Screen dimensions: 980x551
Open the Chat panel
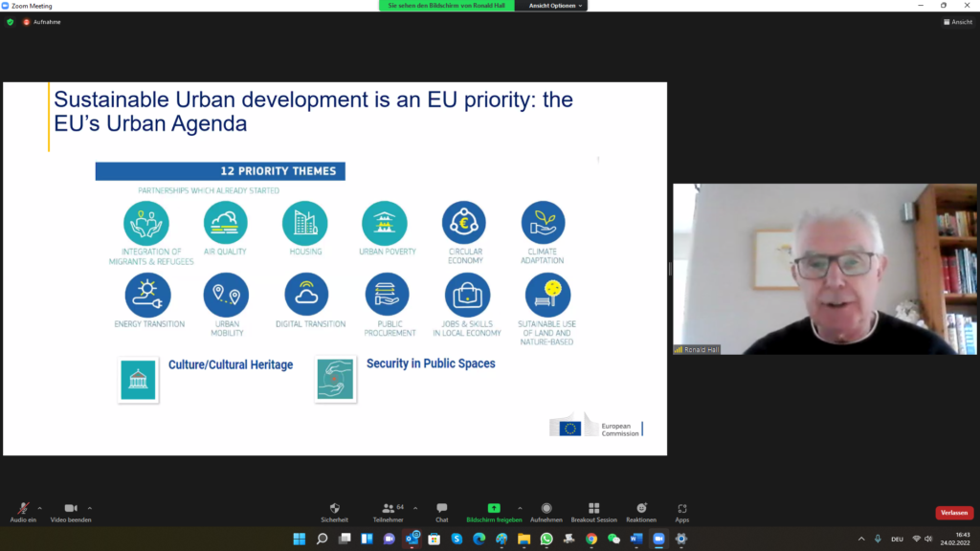(441, 511)
